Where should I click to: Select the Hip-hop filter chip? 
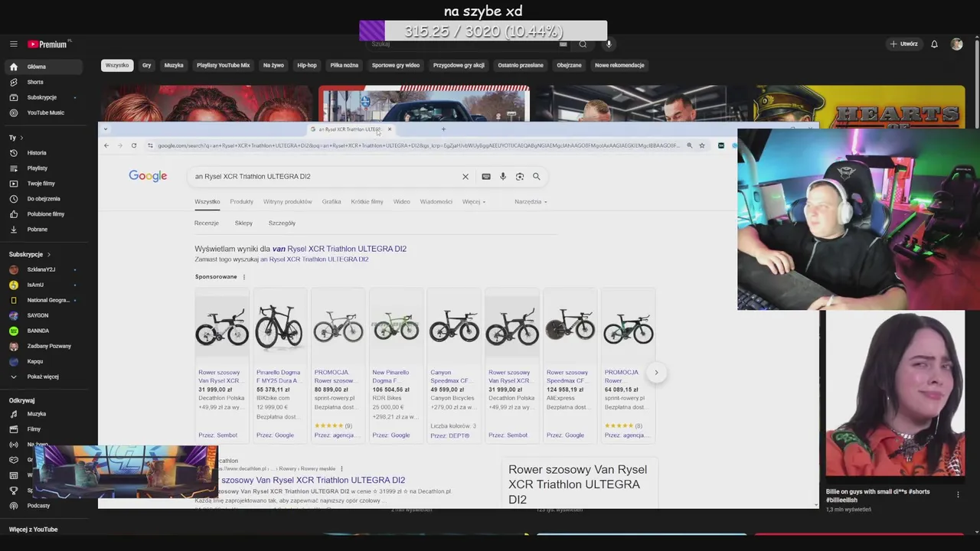(306, 65)
